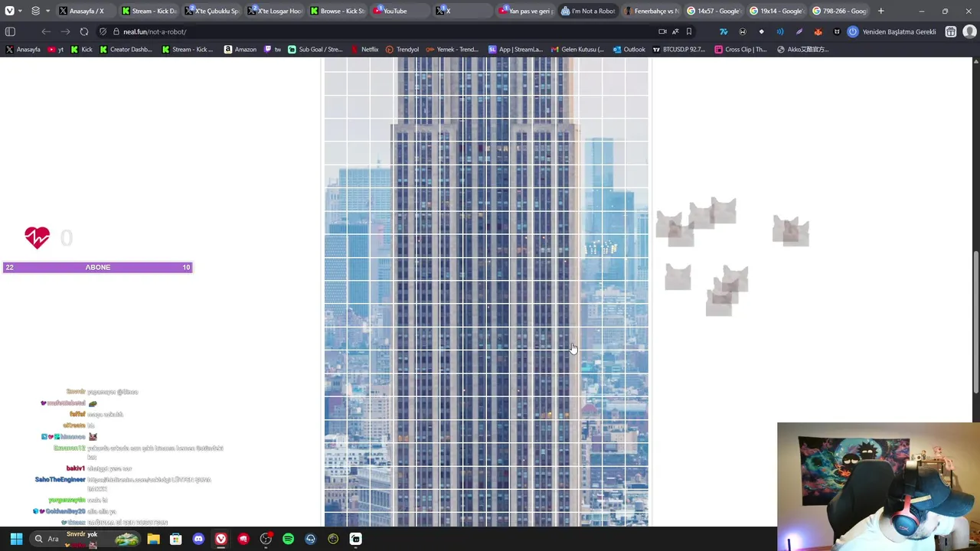
Task: Open the Twitch tw bookmark
Action: click(273, 49)
